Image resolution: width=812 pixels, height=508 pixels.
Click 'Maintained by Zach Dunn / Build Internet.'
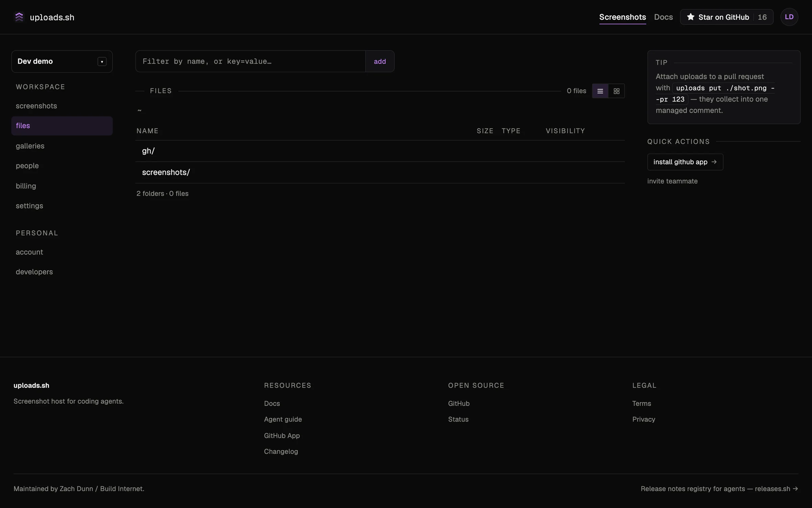[79, 489]
